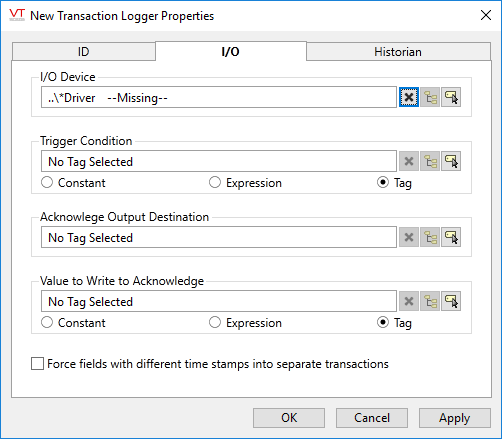Viewport: 502px width, 439px height.
Task: Click the OK button
Action: click(x=289, y=418)
